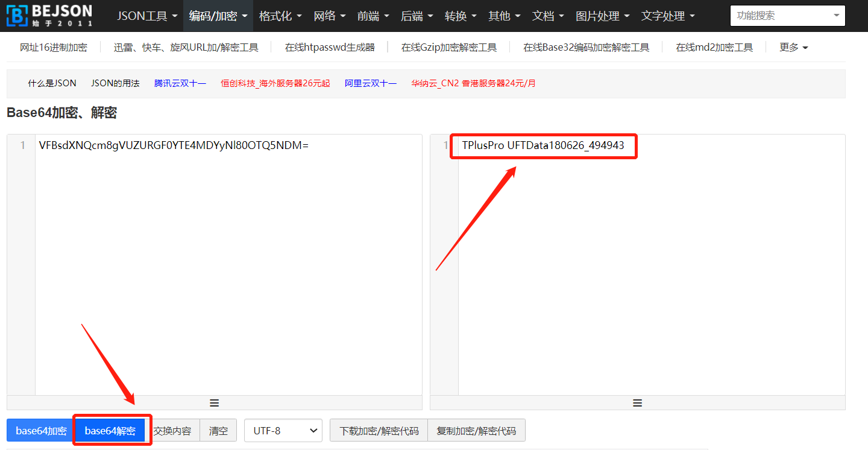Open the 格式化 menu
868x450 pixels.
point(280,16)
